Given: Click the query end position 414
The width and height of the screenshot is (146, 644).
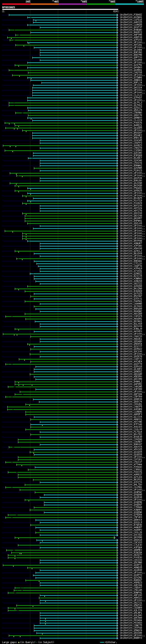Looking at the screenshot, I should [115, 11].
